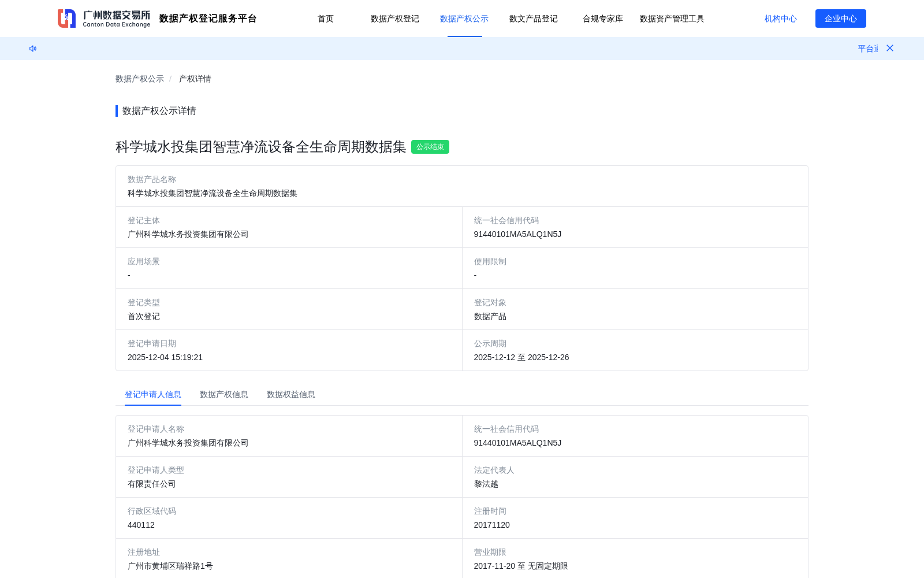Viewport: 924px width, 578px height.
Task: Click the 应用场景 label
Action: pos(144,261)
